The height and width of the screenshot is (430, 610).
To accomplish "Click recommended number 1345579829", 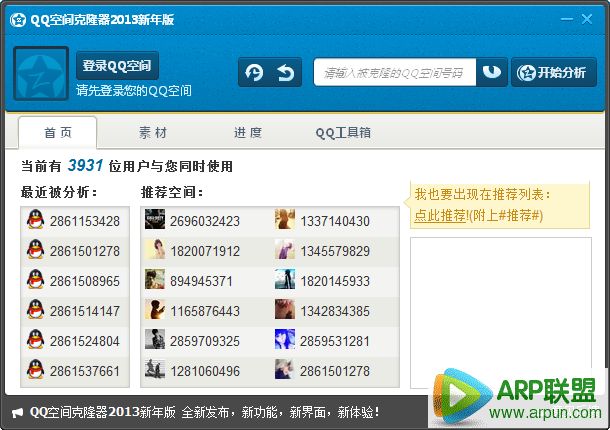I will pyautogui.click(x=335, y=251).
